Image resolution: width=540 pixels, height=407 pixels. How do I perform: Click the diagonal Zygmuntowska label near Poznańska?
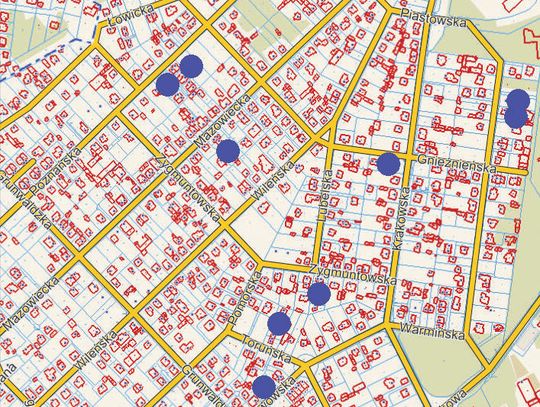[188, 189]
